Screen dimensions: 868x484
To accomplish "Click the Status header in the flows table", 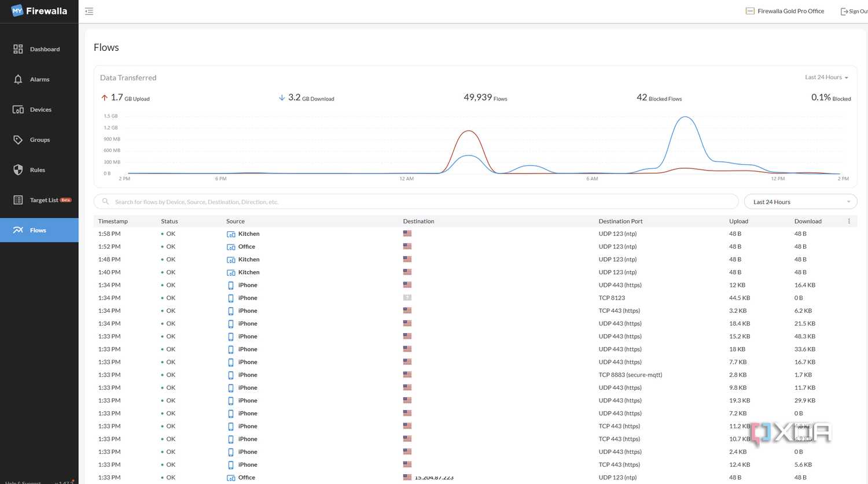I will click(x=170, y=221).
